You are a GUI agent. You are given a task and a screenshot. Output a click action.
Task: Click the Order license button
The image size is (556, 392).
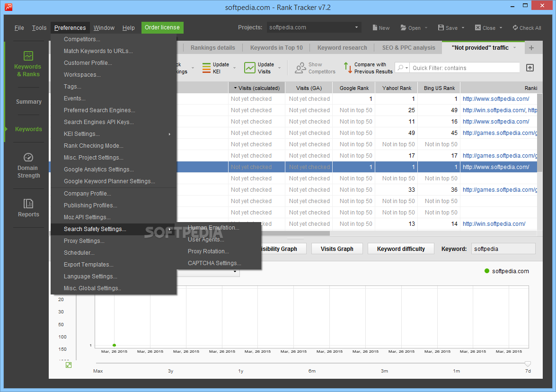coord(162,27)
